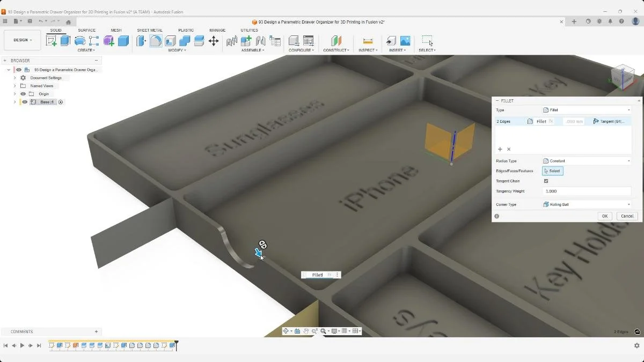
Task: Click the Offset Face tool icon
Action: click(199, 41)
